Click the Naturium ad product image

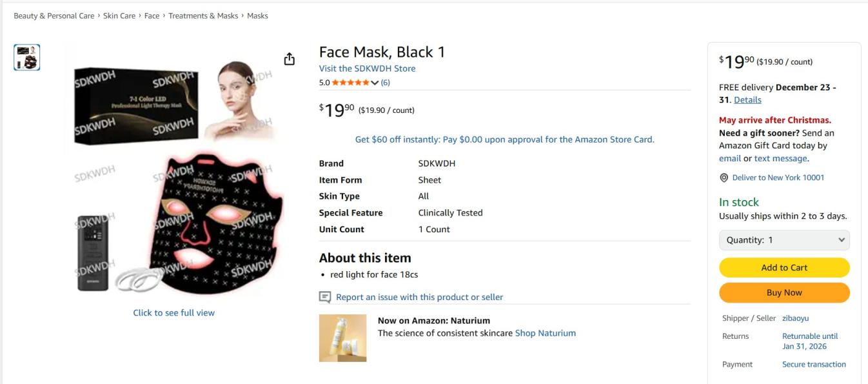(x=342, y=338)
